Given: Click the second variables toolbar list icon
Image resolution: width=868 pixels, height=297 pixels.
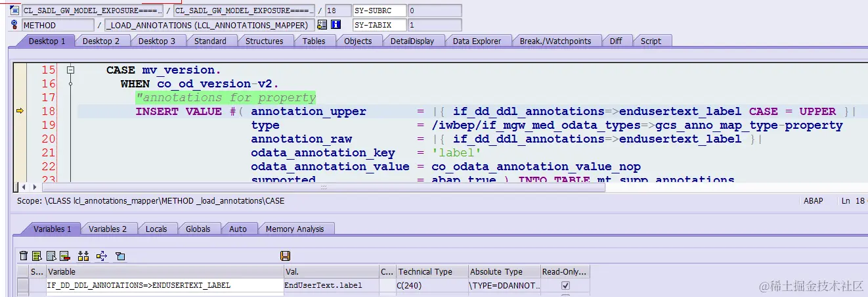Looking at the screenshot, I should (x=37, y=256).
